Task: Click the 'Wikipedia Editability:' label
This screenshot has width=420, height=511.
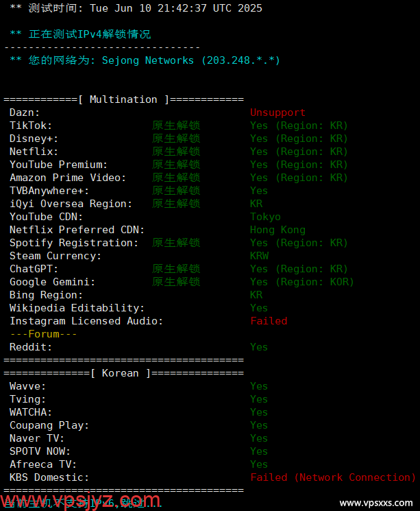Action: click(x=77, y=308)
